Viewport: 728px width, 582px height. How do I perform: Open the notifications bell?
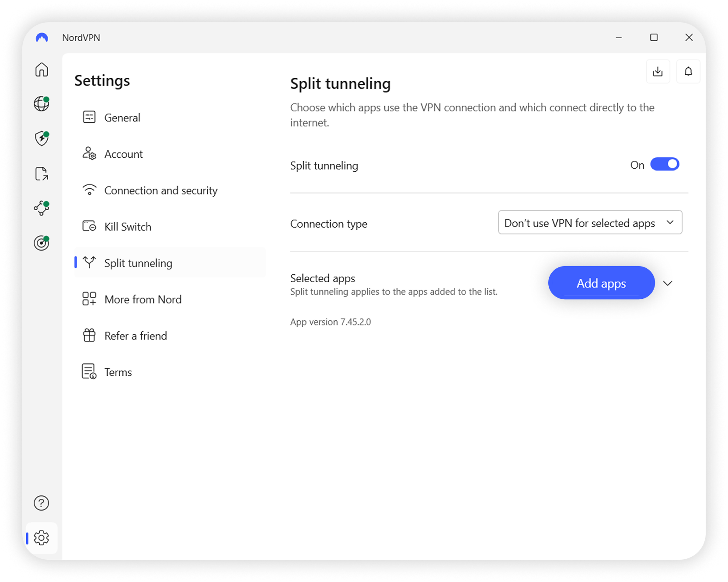pos(688,71)
